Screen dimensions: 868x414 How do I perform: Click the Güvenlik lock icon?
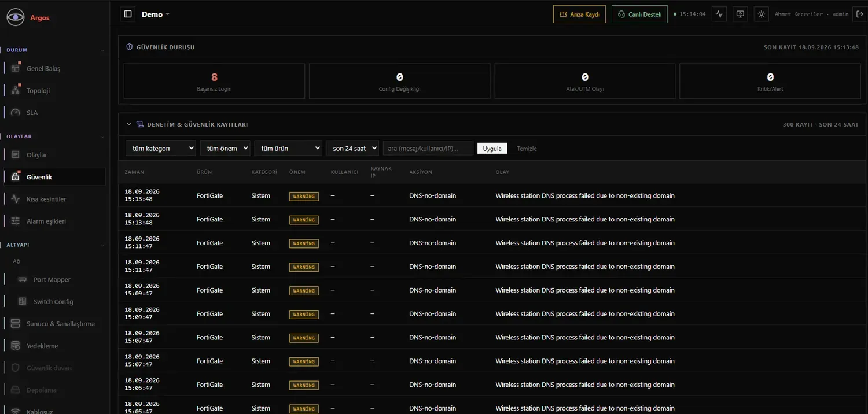(16, 177)
